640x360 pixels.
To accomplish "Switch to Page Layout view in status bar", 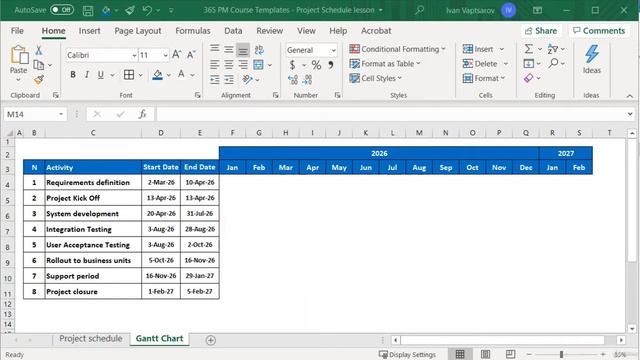I will [x=485, y=354].
